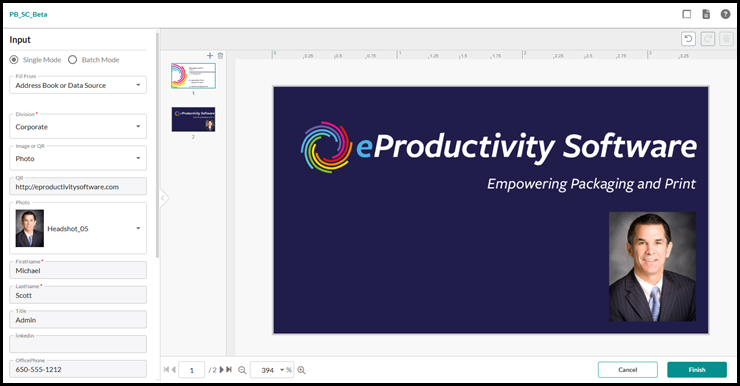This screenshot has width=740, height=386.
Task: Select the page 2 dark thumbnail
Action: 193,119
